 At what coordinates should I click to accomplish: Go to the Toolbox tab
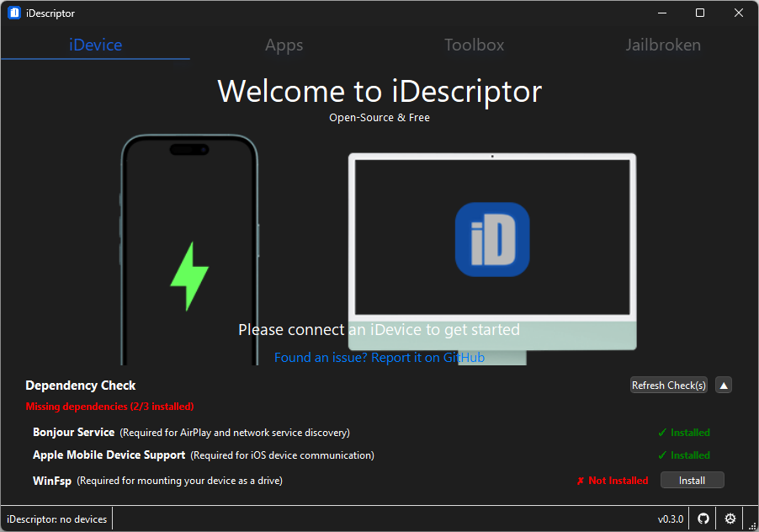(474, 45)
